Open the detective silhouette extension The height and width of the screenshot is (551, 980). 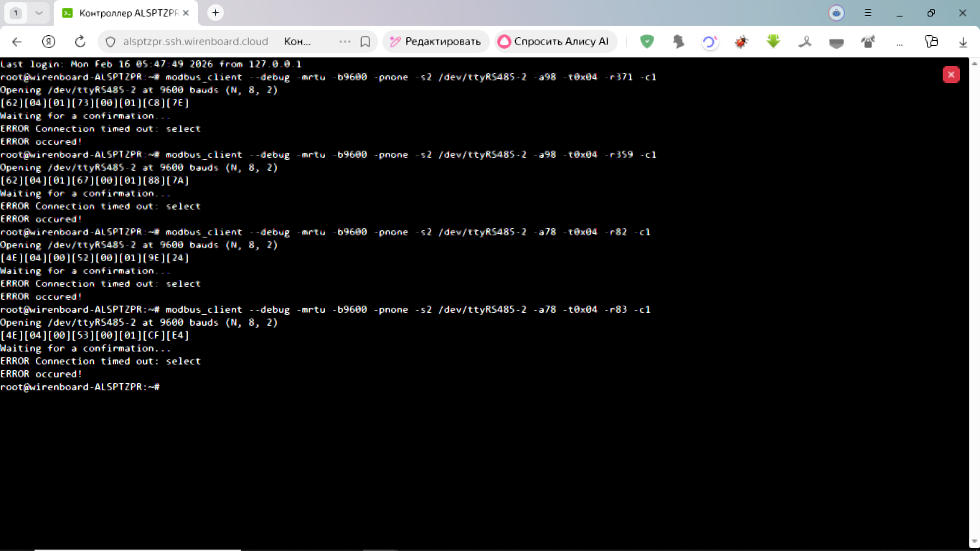679,42
